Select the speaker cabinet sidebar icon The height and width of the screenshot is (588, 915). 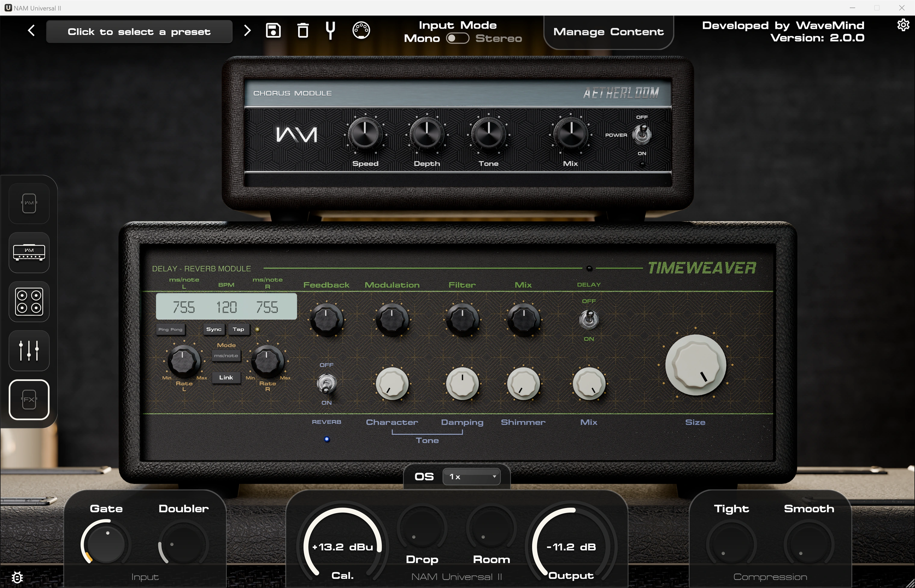[x=29, y=302]
